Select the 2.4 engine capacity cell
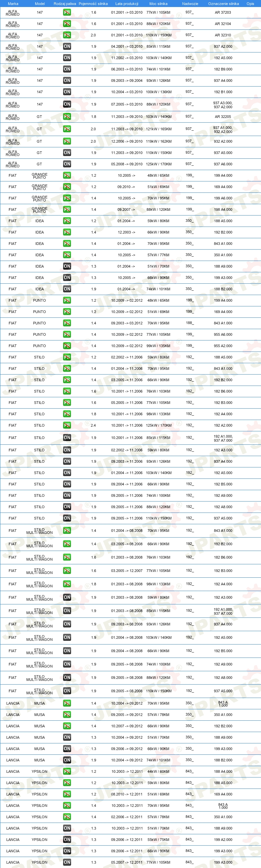 coord(93,425)
